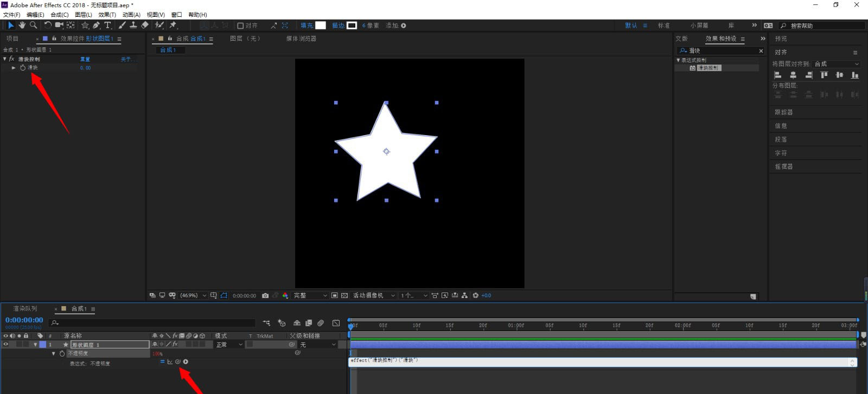Show expression post-graph icon

pyautogui.click(x=170, y=361)
